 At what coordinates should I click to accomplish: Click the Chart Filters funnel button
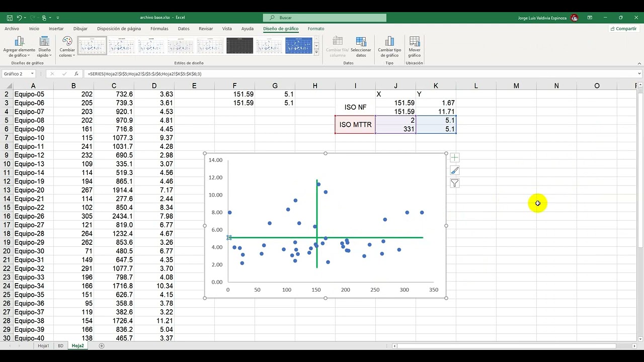[x=455, y=183]
